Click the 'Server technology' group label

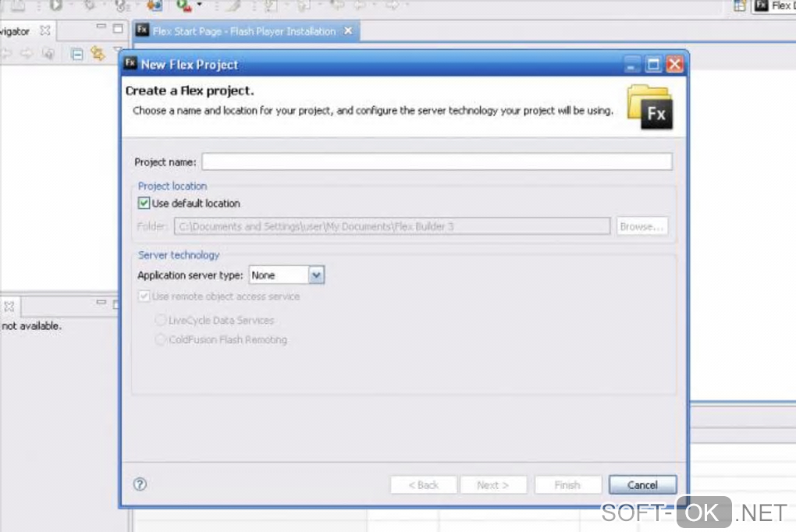coord(179,255)
